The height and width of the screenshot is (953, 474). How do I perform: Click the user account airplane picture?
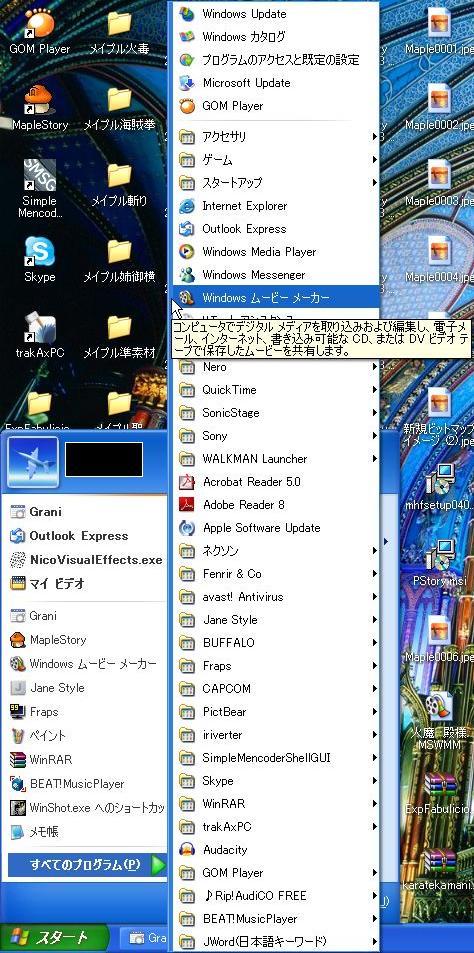tap(33, 462)
